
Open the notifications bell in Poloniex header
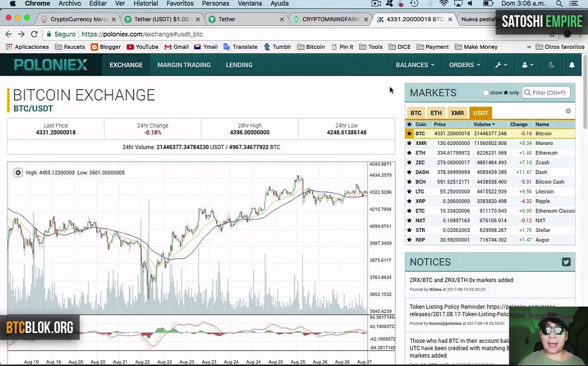572,65
